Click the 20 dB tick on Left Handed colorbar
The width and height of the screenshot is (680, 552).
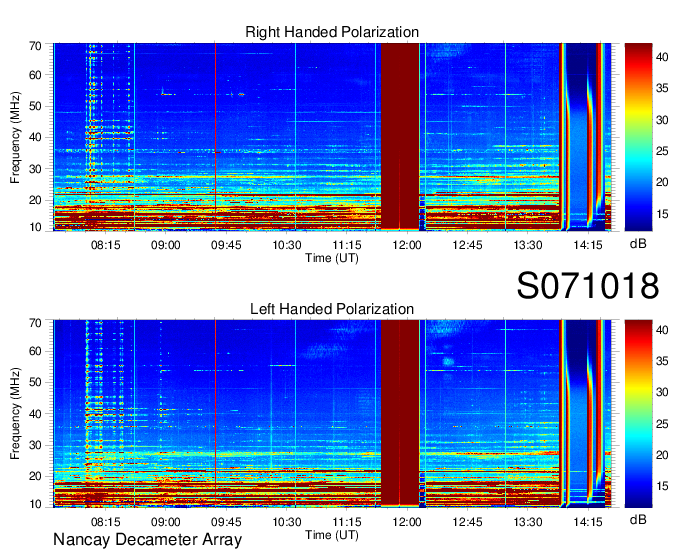662,455
